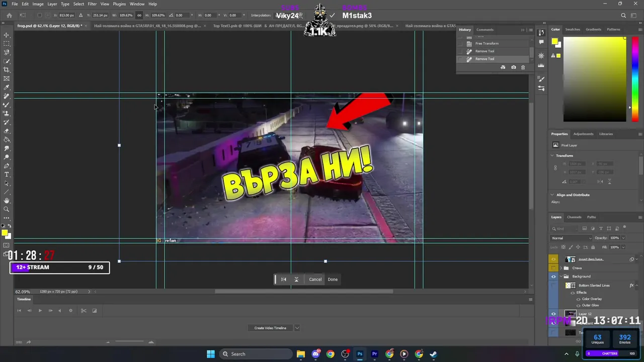644x362 pixels.
Task: Select the Eyedropper tool
Action: tap(7, 87)
